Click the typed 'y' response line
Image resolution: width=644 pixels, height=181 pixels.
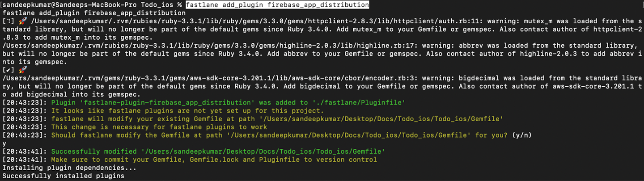tap(4, 143)
